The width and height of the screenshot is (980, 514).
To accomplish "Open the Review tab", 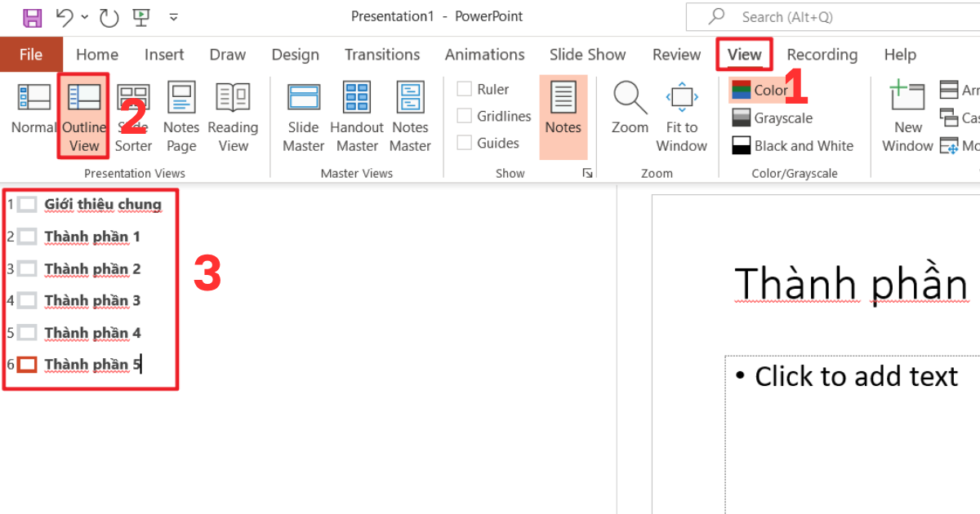I will coord(676,55).
